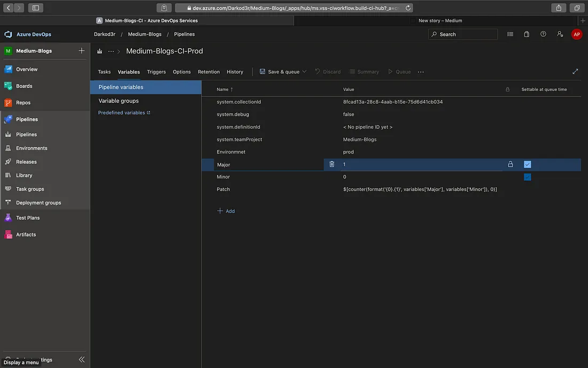This screenshot has height=368, width=588.
Task: Open Deployment groups in the sidebar
Action: (38, 203)
